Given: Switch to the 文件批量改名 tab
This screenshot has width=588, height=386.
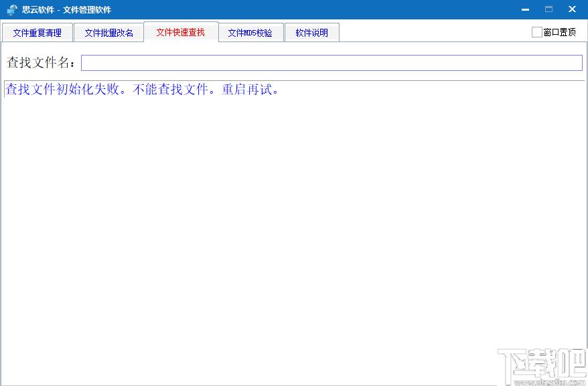Looking at the screenshot, I should tap(108, 33).
